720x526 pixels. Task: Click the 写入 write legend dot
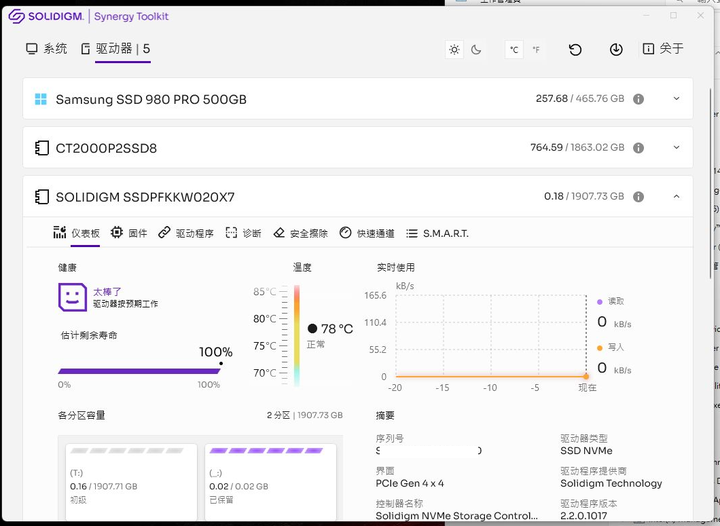click(x=599, y=348)
